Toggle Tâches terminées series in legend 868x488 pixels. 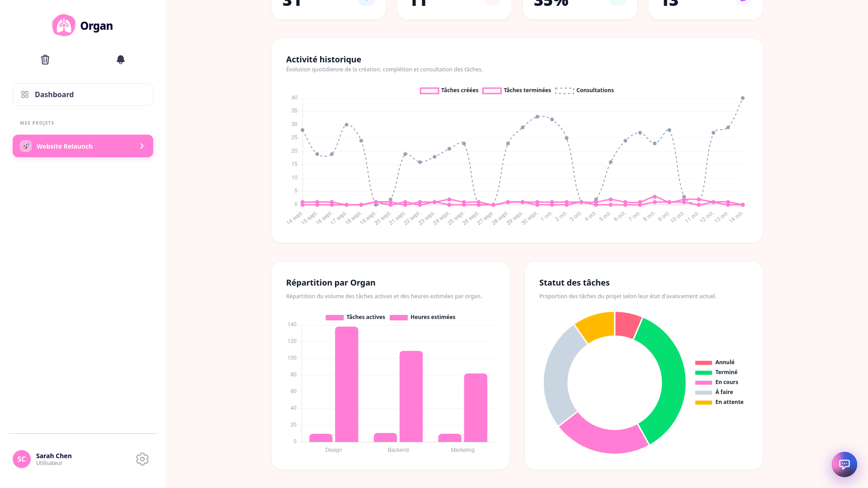click(x=517, y=90)
